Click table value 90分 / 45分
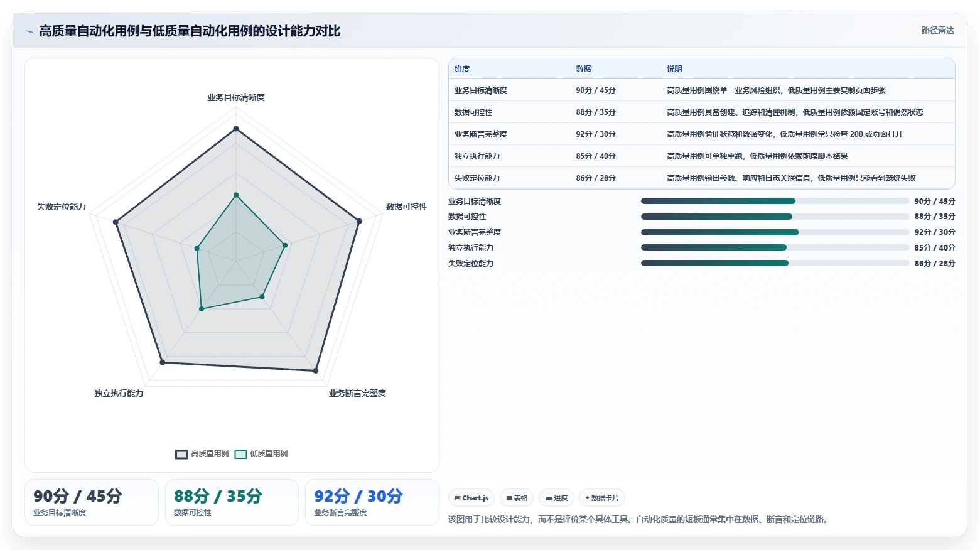The width and height of the screenshot is (980, 550). 596,90
